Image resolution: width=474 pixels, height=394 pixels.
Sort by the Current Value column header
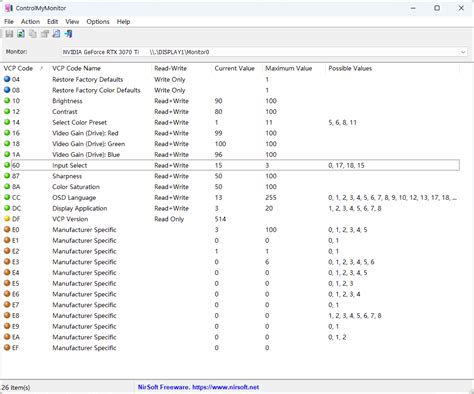click(237, 68)
